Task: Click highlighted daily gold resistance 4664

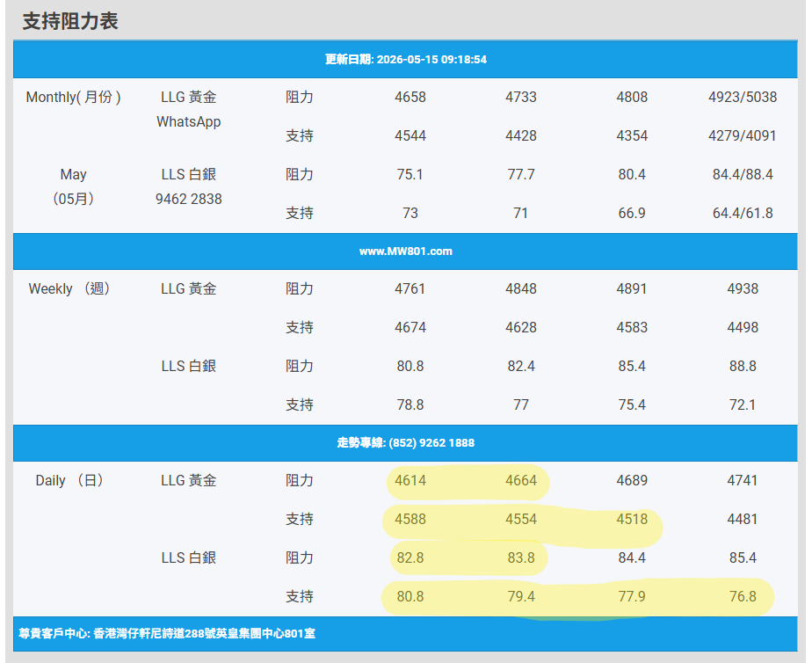Action: [x=521, y=480]
